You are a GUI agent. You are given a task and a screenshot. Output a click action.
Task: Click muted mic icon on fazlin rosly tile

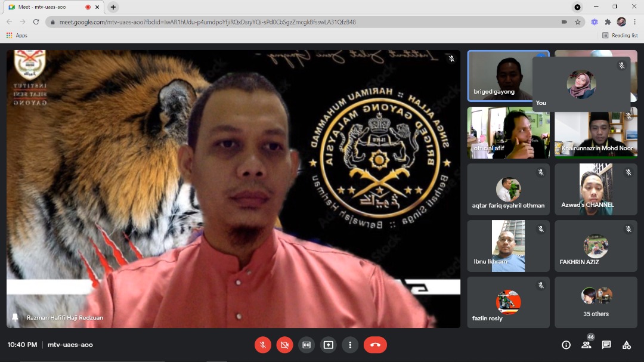coord(541,286)
